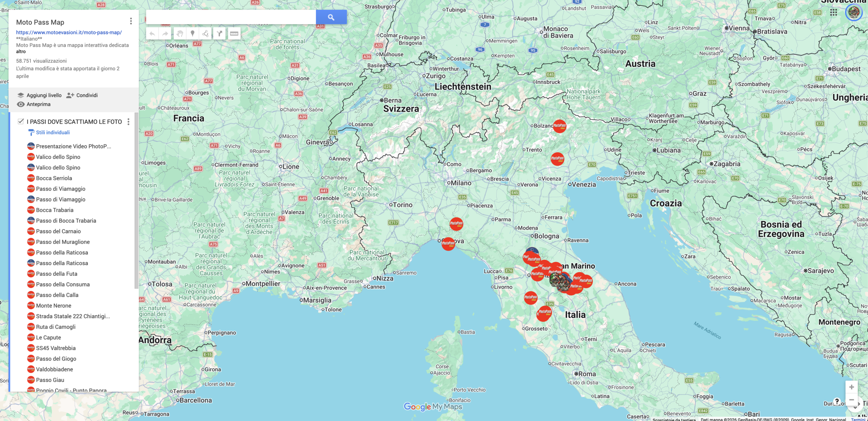This screenshot has height=421, width=868.
Task: Click the '58.751 visualizzazioni' view count
Action: [x=41, y=61]
